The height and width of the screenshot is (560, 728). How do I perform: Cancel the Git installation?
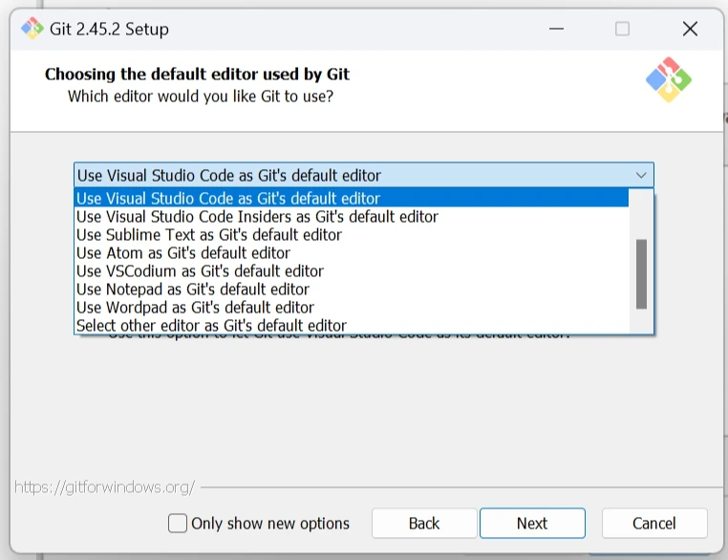(654, 524)
